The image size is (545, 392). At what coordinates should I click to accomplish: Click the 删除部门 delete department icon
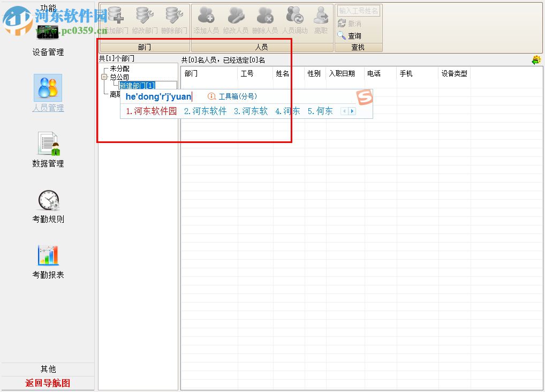(174, 14)
